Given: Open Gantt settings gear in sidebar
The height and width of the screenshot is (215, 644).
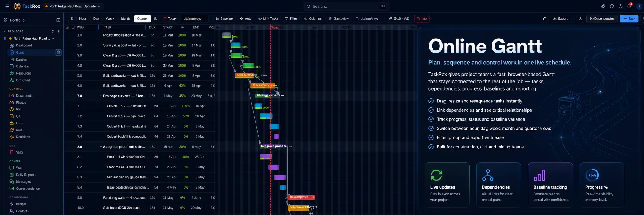Looking at the screenshot, I should (x=58, y=53).
